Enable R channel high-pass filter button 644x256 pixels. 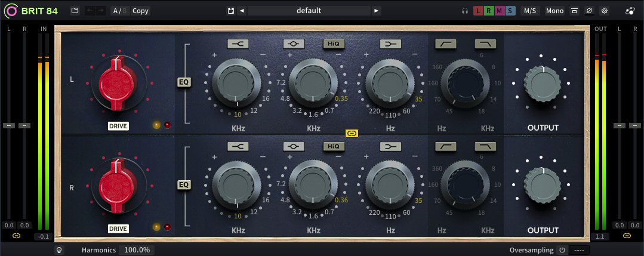(446, 146)
